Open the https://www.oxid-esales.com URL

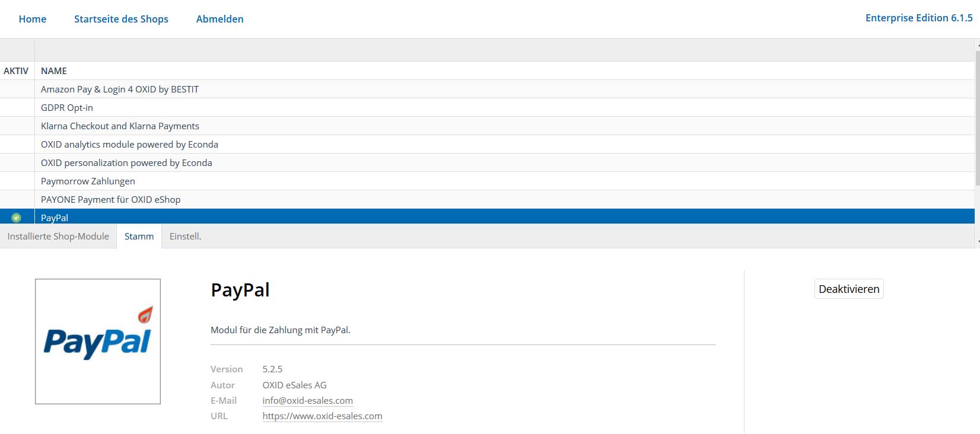[x=322, y=416]
